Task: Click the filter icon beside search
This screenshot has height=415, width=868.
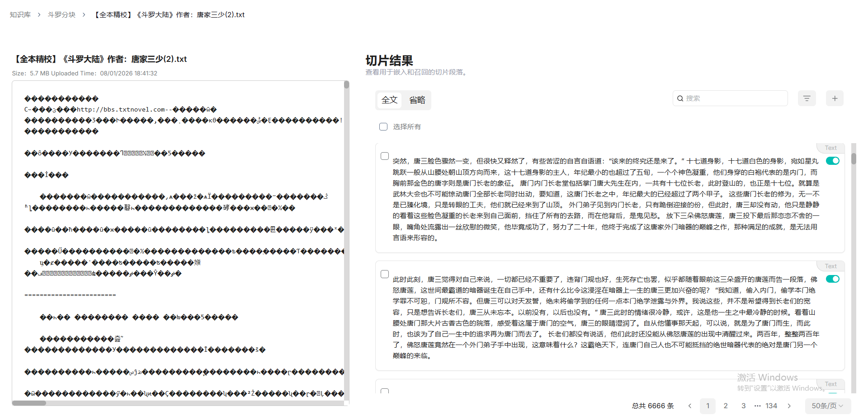Action: 807,98
